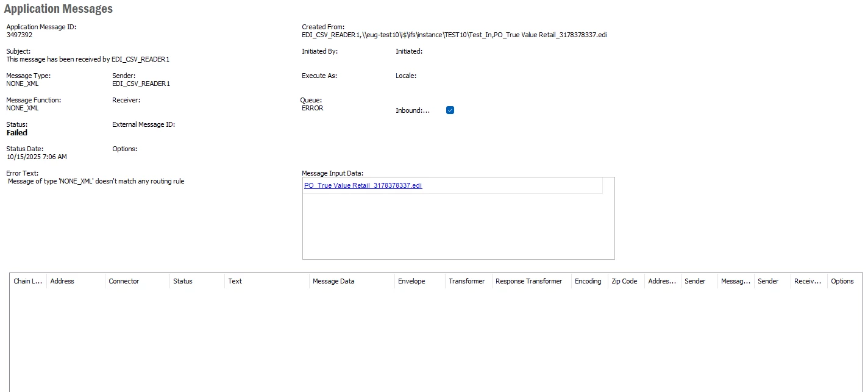
Task: Click the Application Message ID value 3497392
Action: tap(20, 35)
